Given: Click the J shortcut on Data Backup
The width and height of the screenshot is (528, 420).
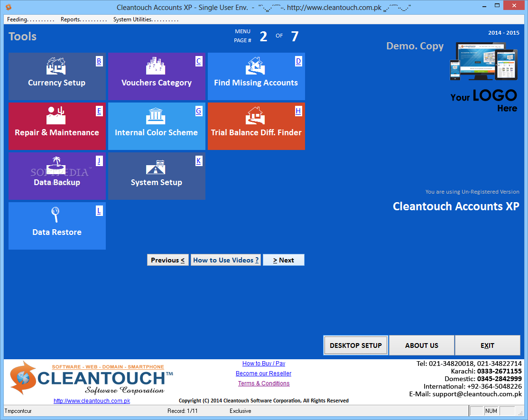Looking at the screenshot, I should tap(99, 161).
